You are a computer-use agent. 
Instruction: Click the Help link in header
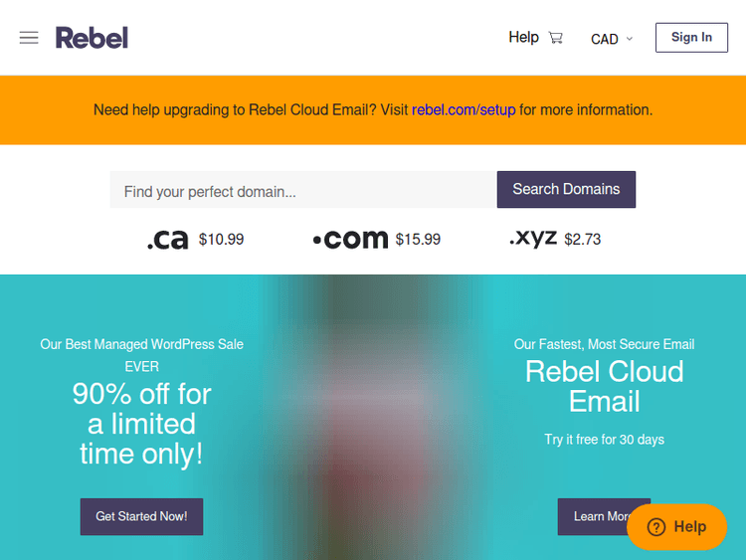click(x=523, y=37)
